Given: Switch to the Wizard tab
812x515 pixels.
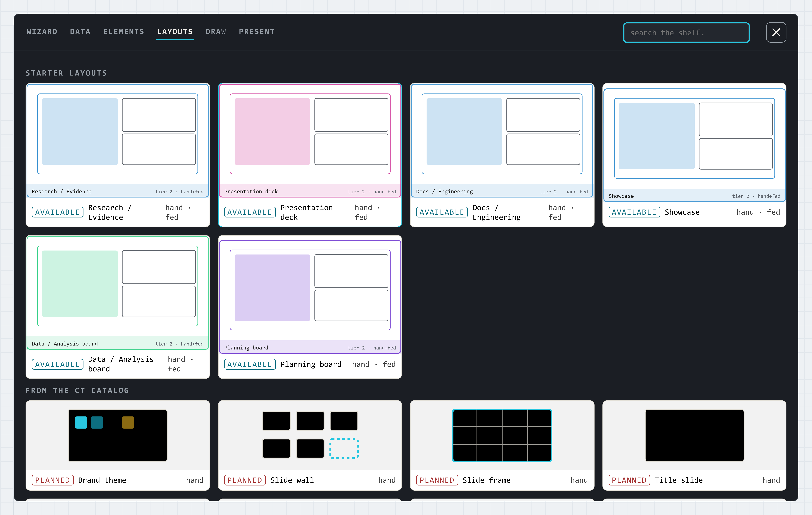Looking at the screenshot, I should [x=42, y=32].
